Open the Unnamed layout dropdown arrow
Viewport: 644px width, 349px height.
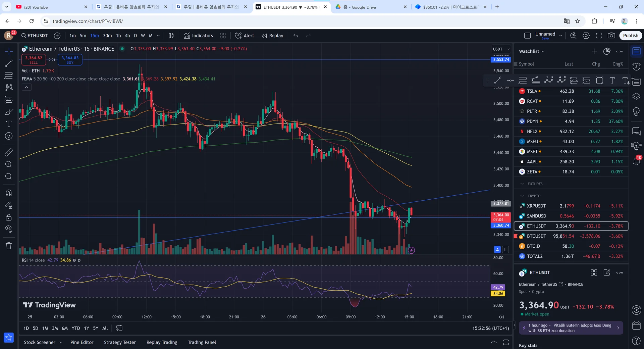tap(560, 36)
